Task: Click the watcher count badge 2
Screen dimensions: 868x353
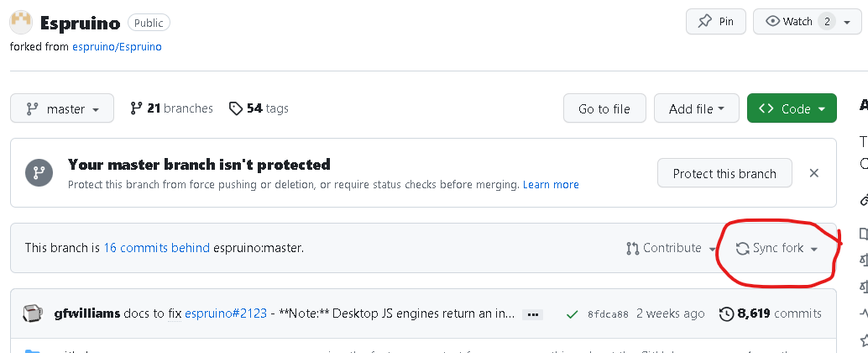Action: pos(827,22)
